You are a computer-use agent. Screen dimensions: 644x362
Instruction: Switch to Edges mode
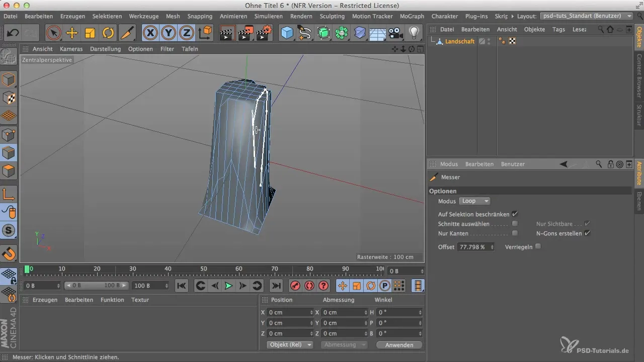pos(9,152)
